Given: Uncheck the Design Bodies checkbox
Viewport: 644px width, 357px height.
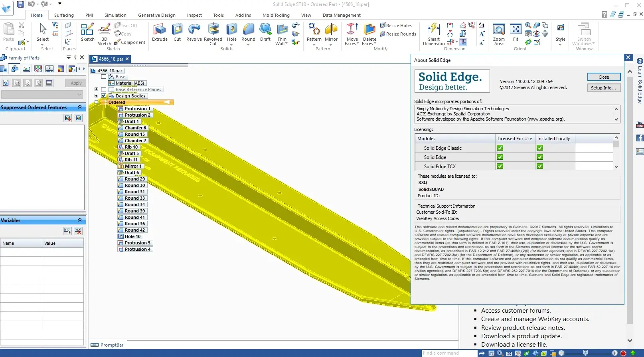Looking at the screenshot, I should (104, 96).
